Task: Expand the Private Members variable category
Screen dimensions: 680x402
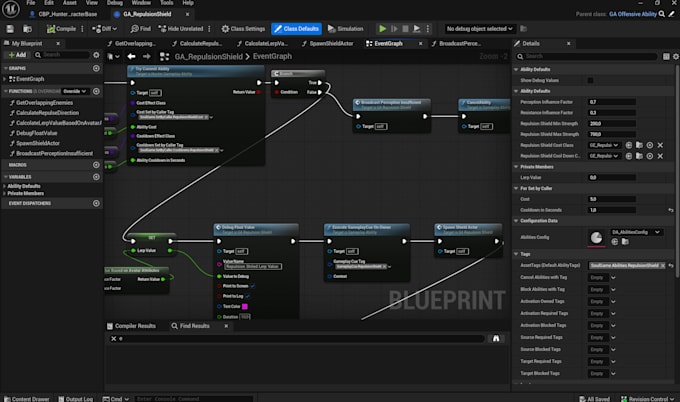Action: (x=4, y=193)
